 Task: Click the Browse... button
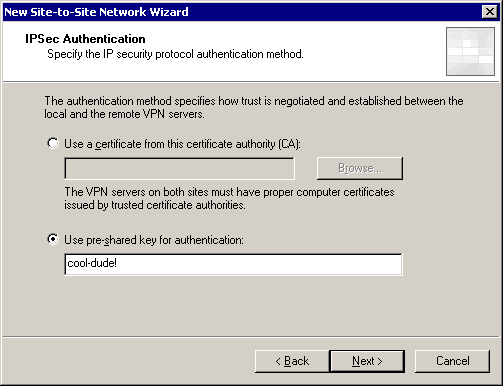point(360,168)
